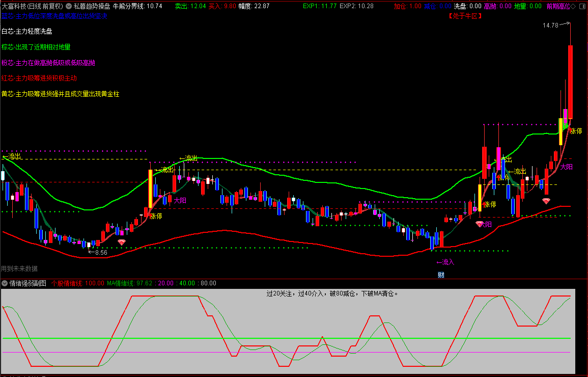
Task: Open the dropdown arrow beside 大富科技 title
Action: (x=69, y=6)
